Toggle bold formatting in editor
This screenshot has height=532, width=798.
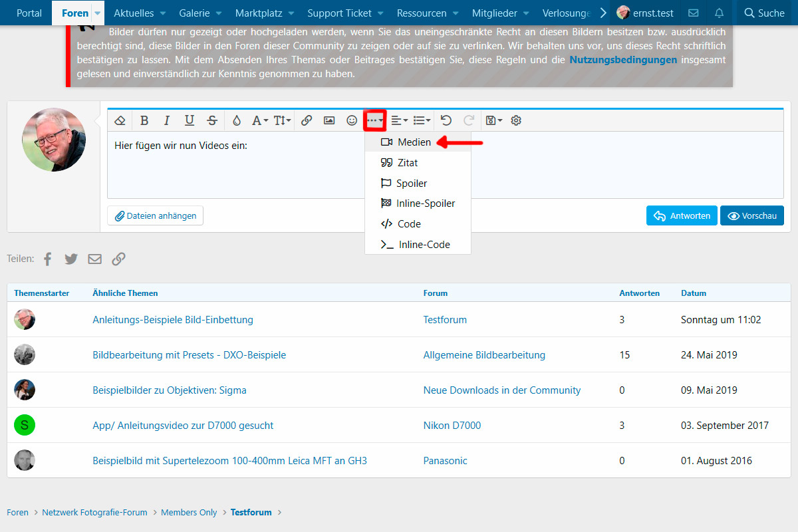point(144,120)
